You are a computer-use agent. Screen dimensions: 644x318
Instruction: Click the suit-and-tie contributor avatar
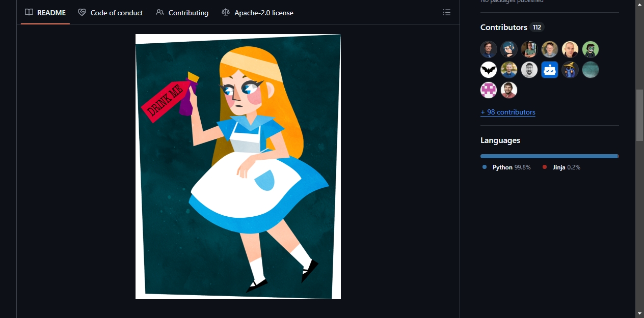(x=489, y=49)
